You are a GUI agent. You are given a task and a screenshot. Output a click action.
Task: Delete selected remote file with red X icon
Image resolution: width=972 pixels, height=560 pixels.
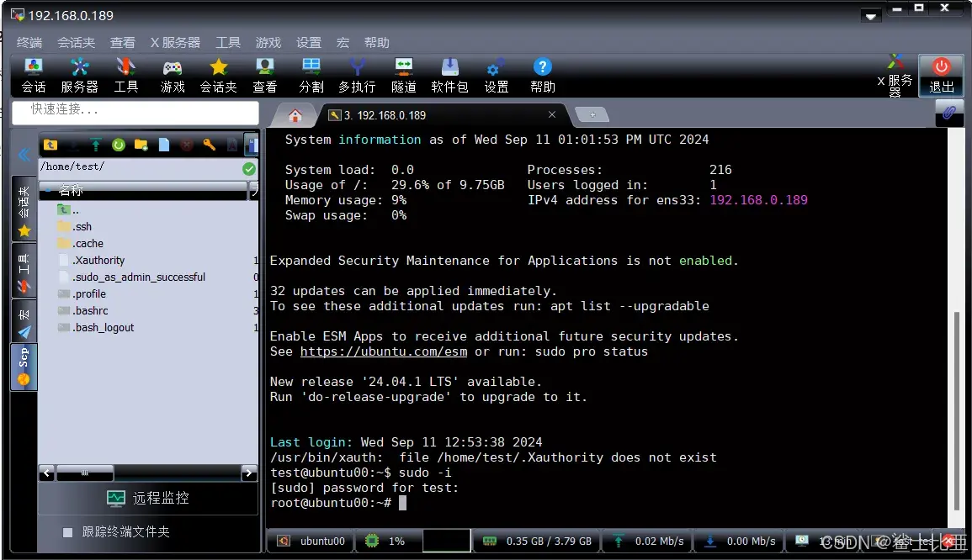(185, 145)
